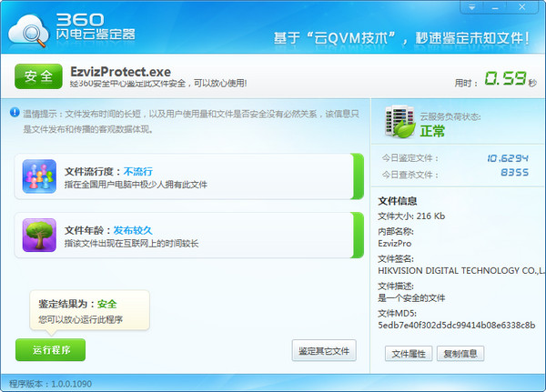The height and width of the screenshot is (392, 546).
Task: Run the program with 运行程序 button
Action: coord(50,349)
